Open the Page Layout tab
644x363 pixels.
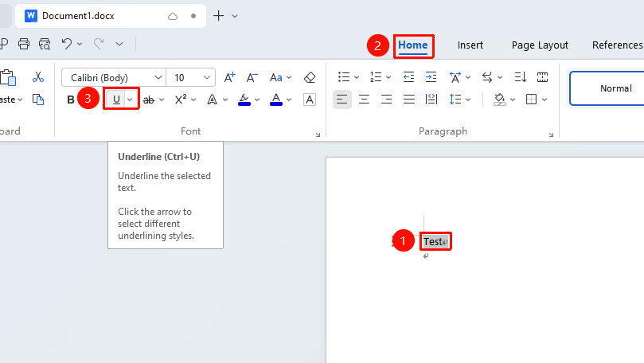(540, 45)
